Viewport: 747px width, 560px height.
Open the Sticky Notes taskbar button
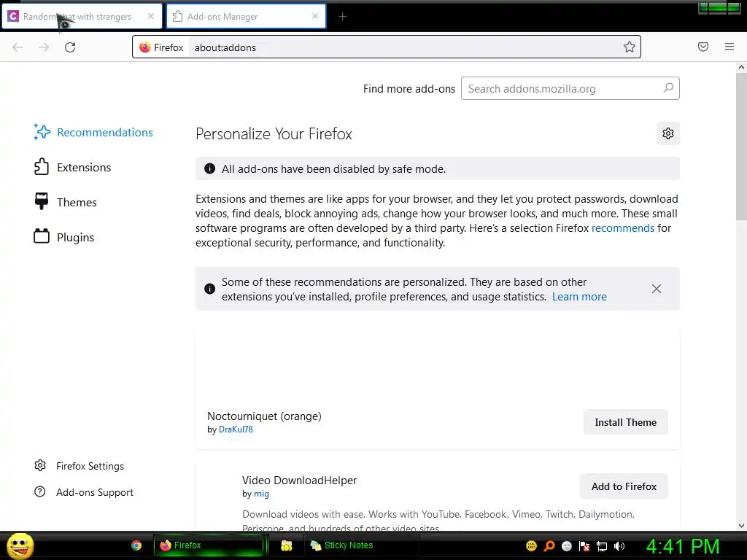pyautogui.click(x=361, y=545)
